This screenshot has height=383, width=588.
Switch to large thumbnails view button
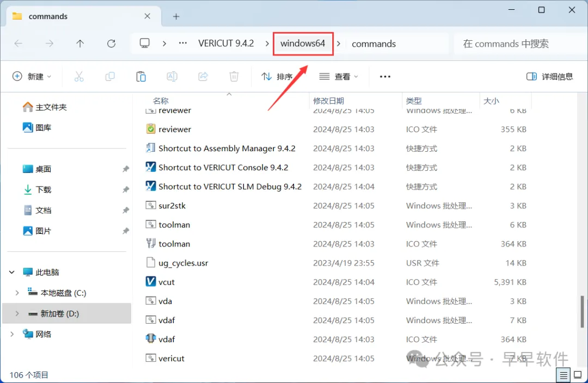point(578,374)
